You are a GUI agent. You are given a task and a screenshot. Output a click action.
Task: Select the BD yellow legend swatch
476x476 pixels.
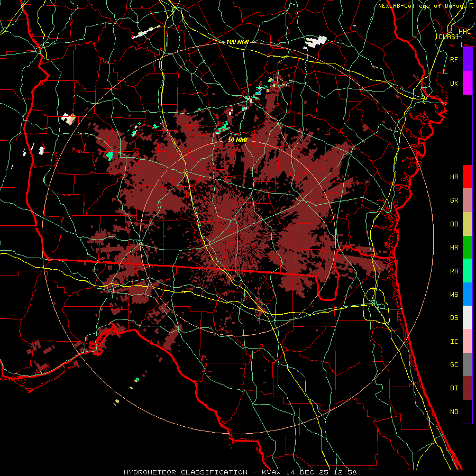(467, 224)
